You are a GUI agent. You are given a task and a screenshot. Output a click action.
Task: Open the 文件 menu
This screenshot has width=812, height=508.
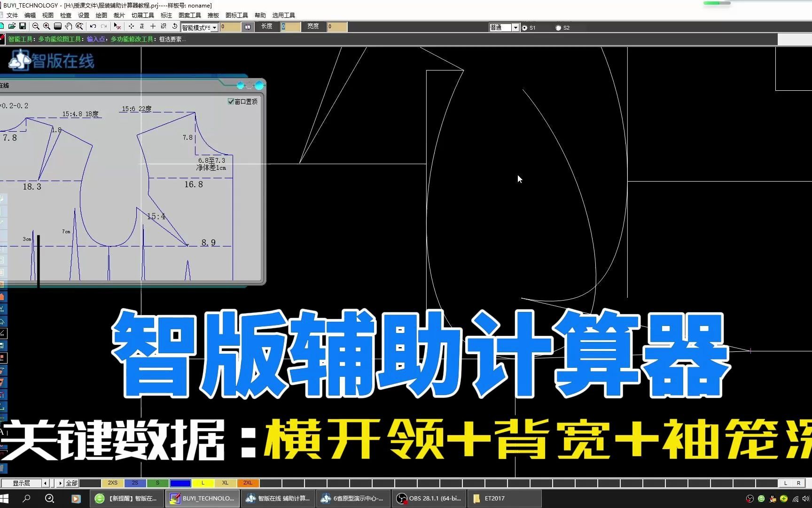[x=12, y=15]
